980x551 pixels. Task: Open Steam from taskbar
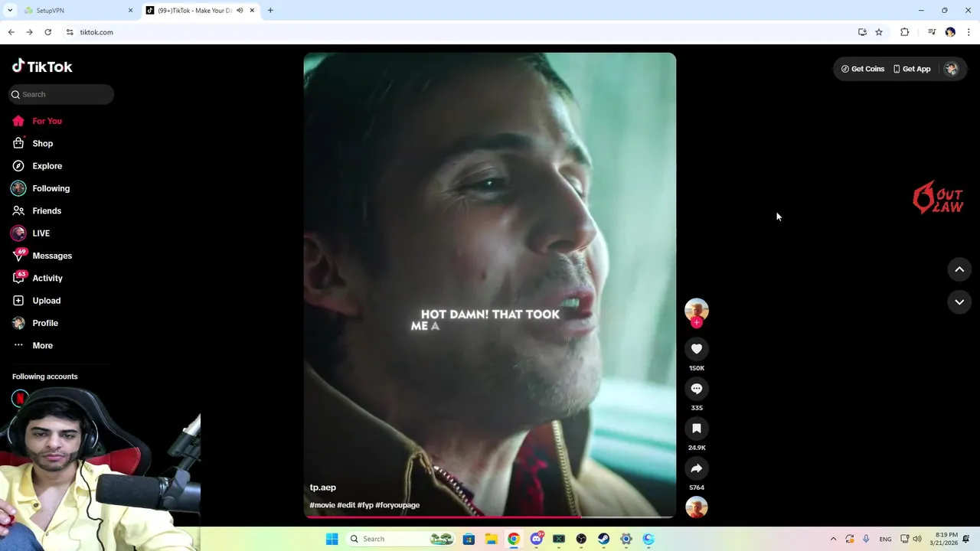point(603,539)
